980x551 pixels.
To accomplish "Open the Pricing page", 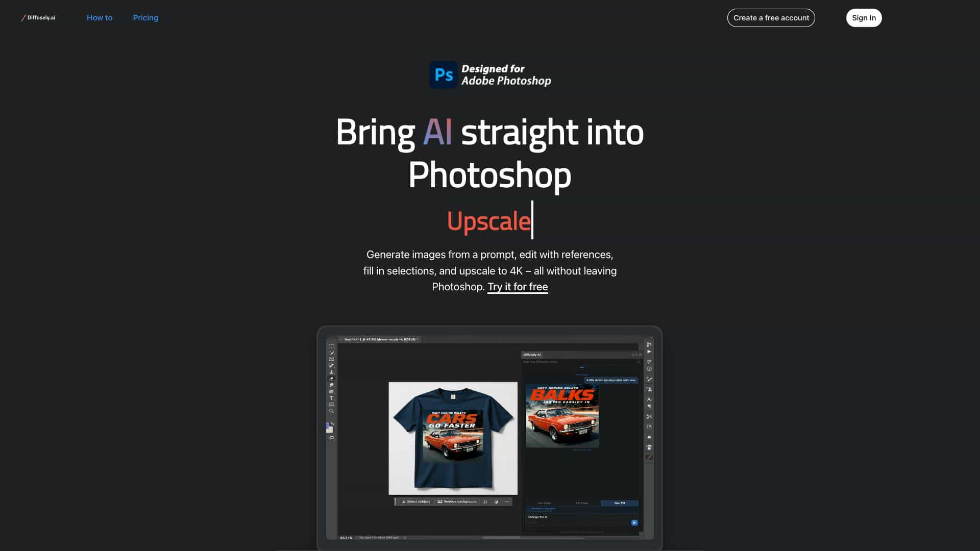I will [x=145, y=18].
